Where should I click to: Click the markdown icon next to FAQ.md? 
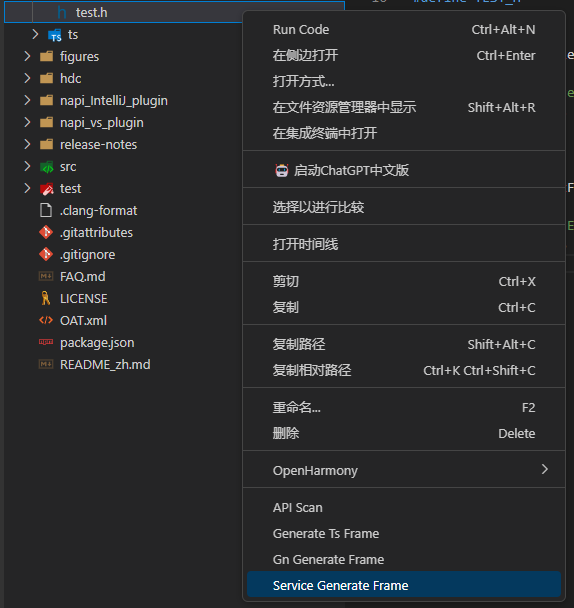pyautogui.click(x=46, y=276)
